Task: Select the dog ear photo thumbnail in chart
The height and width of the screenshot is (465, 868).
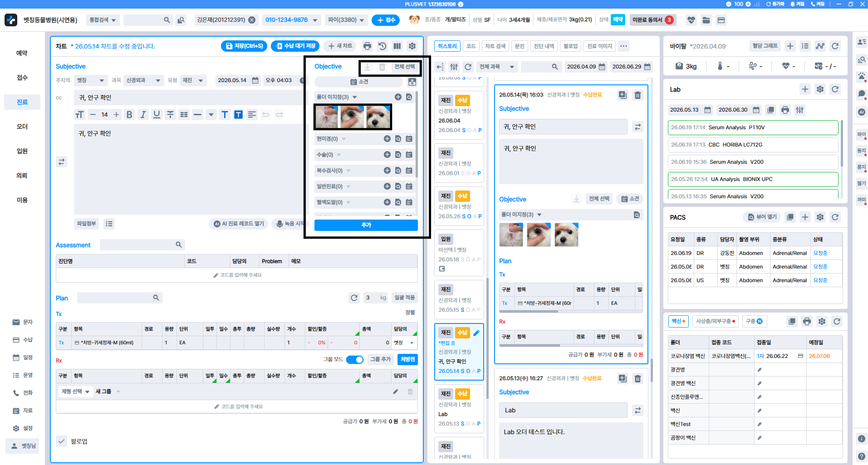Action: (326, 117)
